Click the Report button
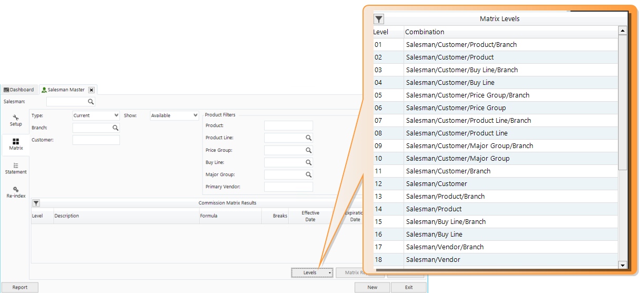Image resolution: width=644 pixels, height=293 pixels. [20, 287]
